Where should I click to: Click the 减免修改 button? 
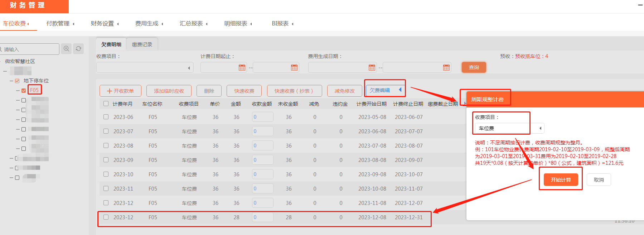point(345,91)
